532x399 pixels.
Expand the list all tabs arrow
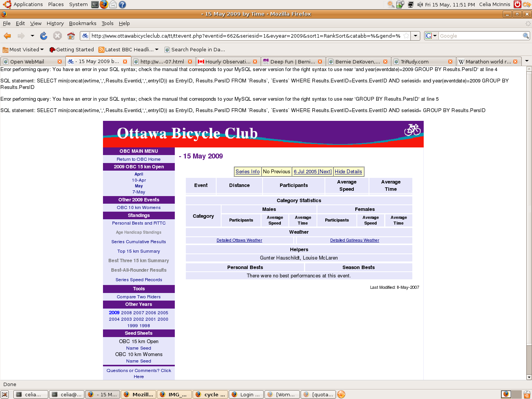pyautogui.click(x=527, y=61)
